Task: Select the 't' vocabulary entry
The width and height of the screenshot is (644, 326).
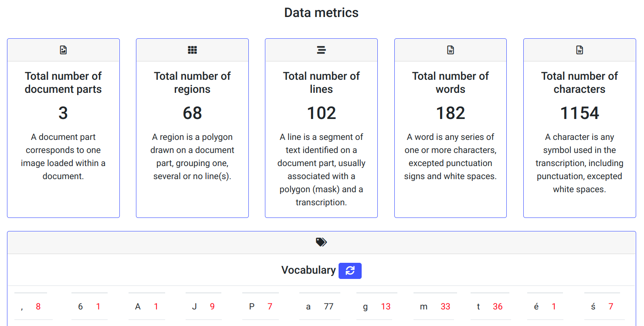Action: tap(489, 307)
